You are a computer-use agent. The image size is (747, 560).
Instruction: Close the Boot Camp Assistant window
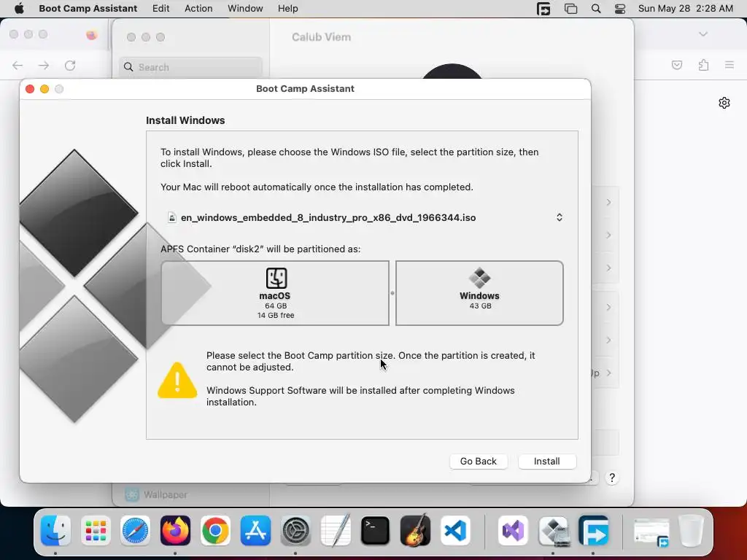tap(30, 89)
